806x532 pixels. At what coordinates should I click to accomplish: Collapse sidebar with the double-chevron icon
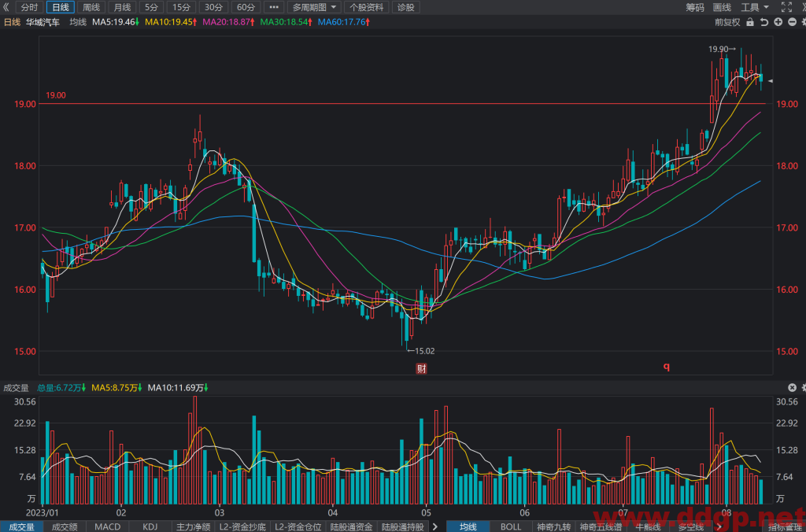pos(6,7)
